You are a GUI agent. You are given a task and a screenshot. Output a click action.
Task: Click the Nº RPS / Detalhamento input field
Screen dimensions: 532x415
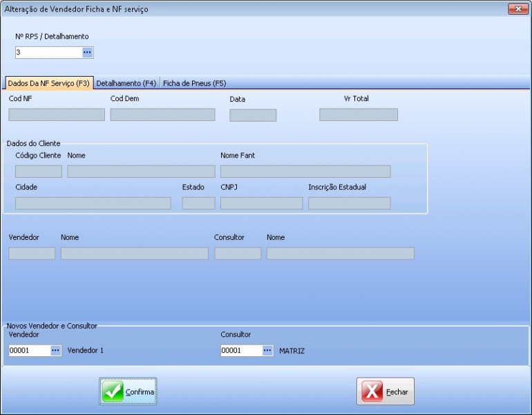coord(48,53)
